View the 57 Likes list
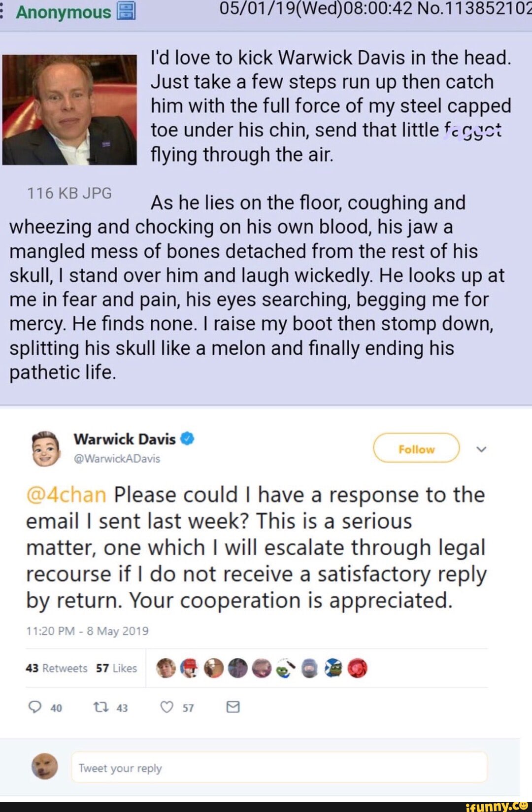The image size is (532, 812). pos(116,668)
